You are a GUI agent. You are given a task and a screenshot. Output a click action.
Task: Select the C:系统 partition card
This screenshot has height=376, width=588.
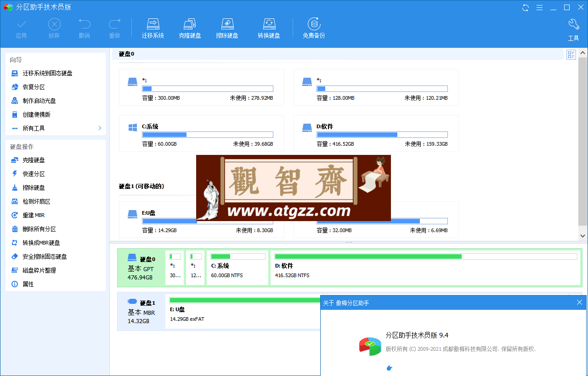coord(201,133)
